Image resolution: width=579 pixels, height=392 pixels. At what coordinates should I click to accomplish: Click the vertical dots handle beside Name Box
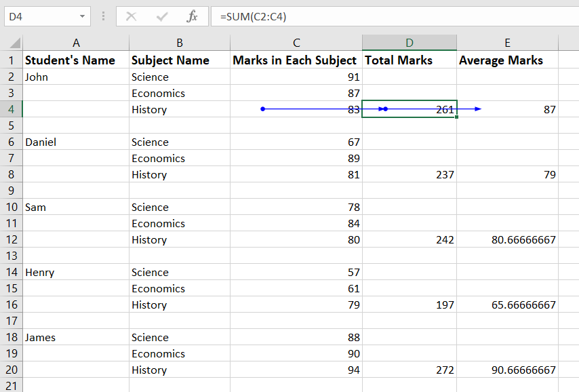coord(103,16)
